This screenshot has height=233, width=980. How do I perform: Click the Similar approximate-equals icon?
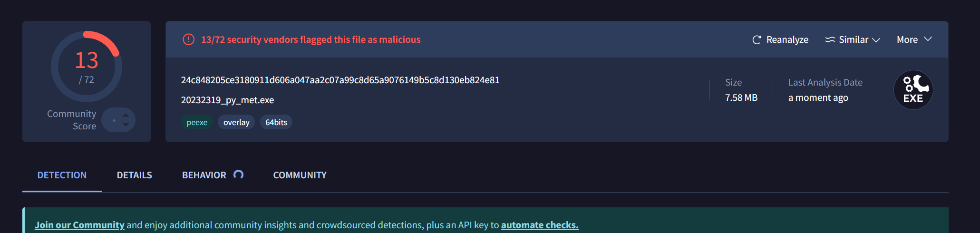tap(830, 40)
